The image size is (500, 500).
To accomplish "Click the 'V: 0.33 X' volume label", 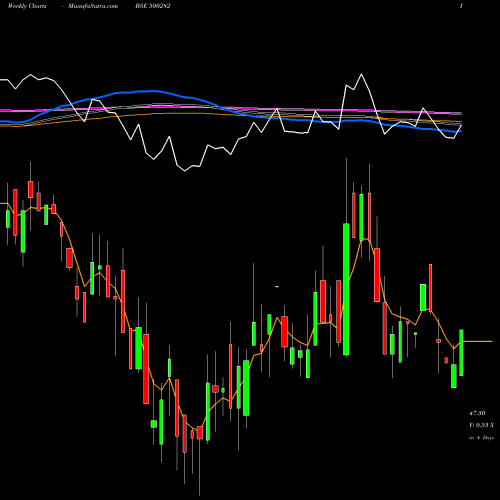I will 481,425.
